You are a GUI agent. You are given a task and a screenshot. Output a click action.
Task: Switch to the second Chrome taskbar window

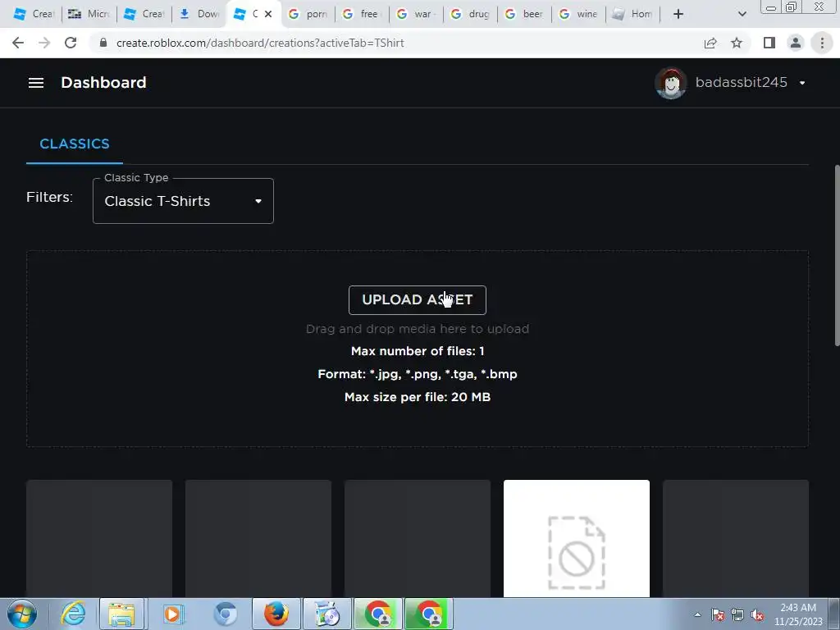click(428, 614)
